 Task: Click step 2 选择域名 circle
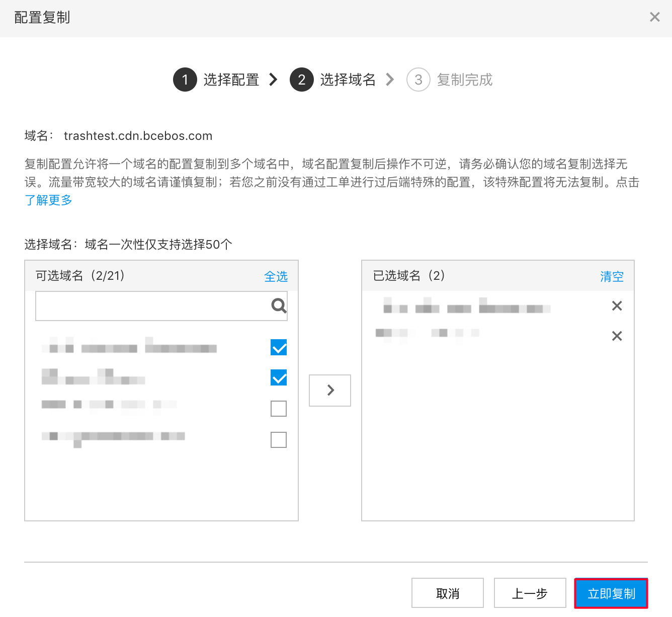click(302, 80)
